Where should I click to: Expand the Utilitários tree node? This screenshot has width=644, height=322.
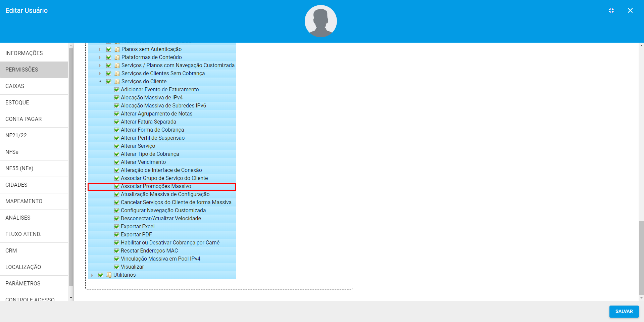[x=92, y=275]
